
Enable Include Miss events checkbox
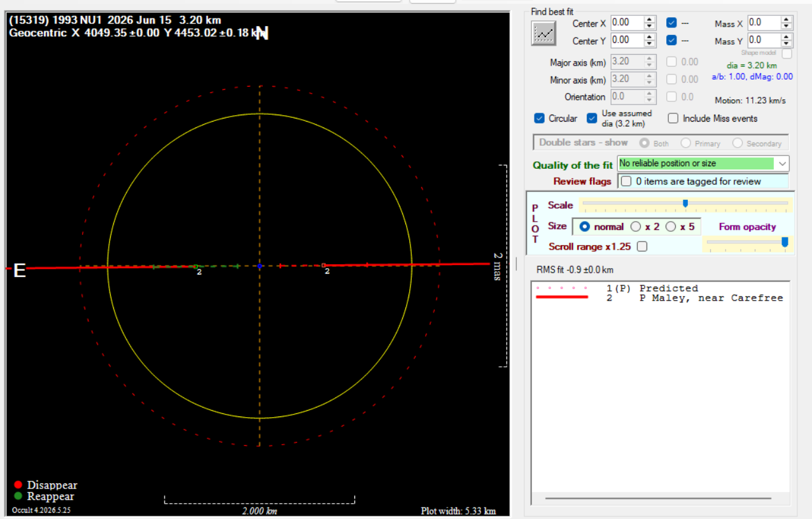pos(673,118)
